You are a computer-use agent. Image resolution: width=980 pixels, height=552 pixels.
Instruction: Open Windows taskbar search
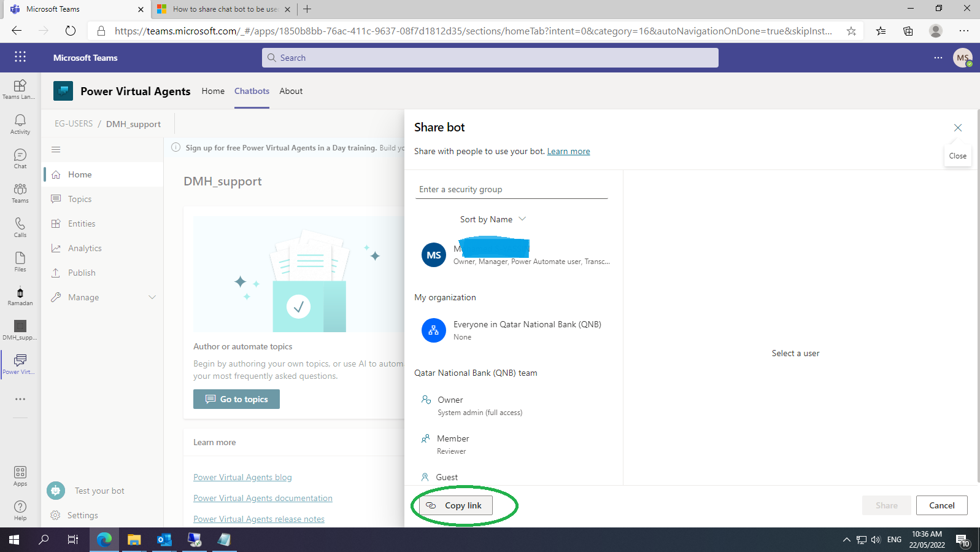pyautogui.click(x=44, y=540)
